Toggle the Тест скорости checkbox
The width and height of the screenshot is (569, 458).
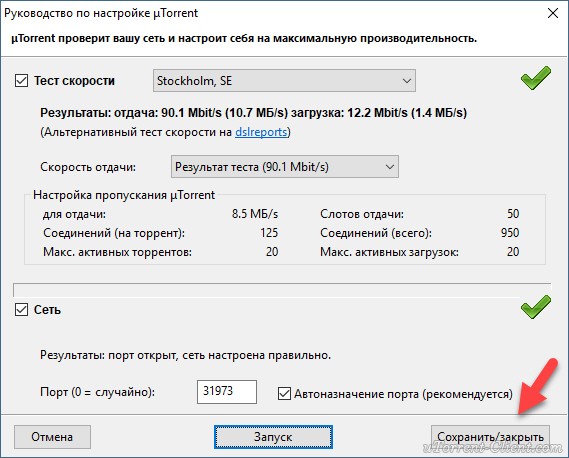pos(21,81)
